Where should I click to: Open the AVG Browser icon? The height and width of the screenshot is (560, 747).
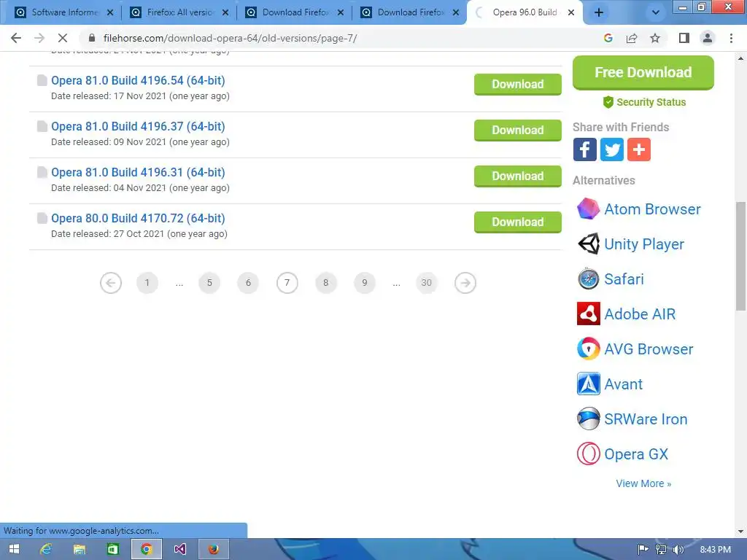tap(589, 349)
